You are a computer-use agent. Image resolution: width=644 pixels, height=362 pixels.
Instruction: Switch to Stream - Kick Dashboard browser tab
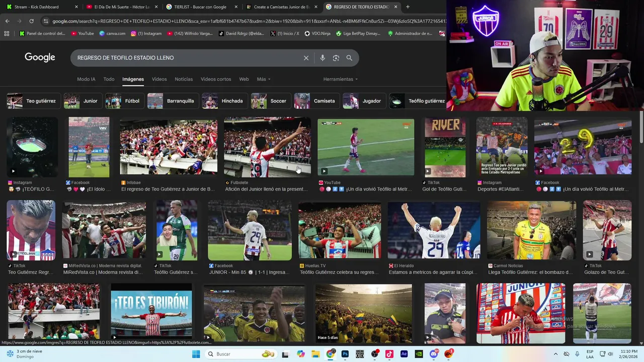click(x=42, y=7)
